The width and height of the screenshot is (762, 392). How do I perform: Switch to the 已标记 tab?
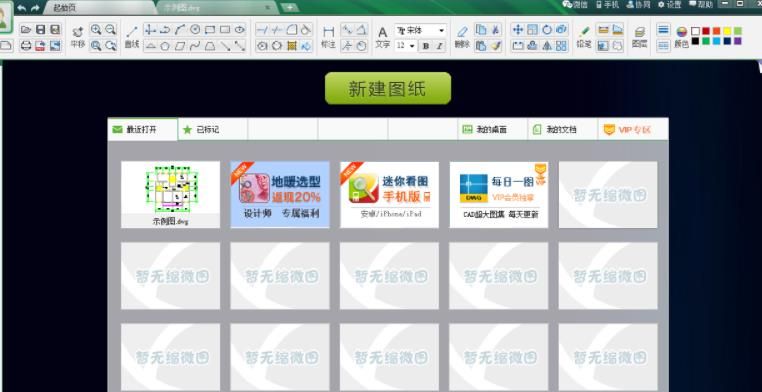pos(213,130)
